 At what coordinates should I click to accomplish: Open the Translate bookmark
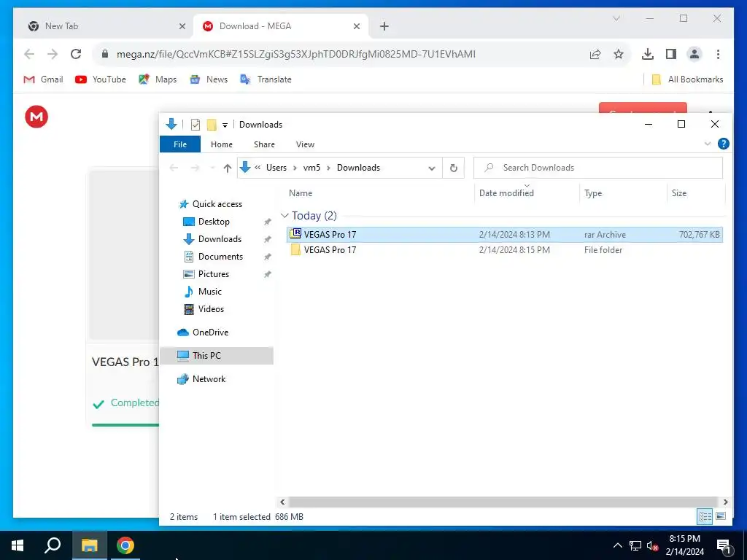pyautogui.click(x=266, y=79)
